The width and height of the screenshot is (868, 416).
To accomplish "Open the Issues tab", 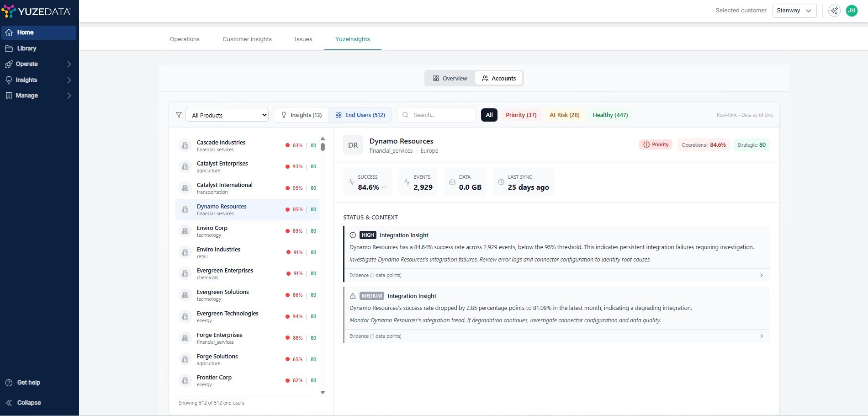I will [303, 39].
